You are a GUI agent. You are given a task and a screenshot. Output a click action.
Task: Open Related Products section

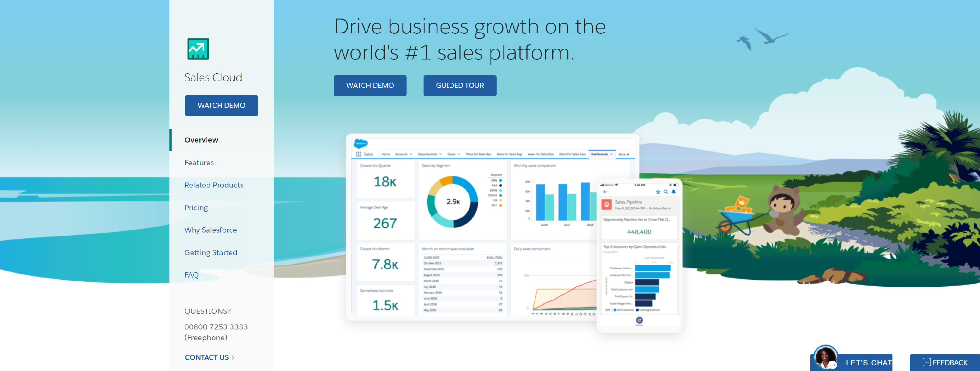pos(214,185)
